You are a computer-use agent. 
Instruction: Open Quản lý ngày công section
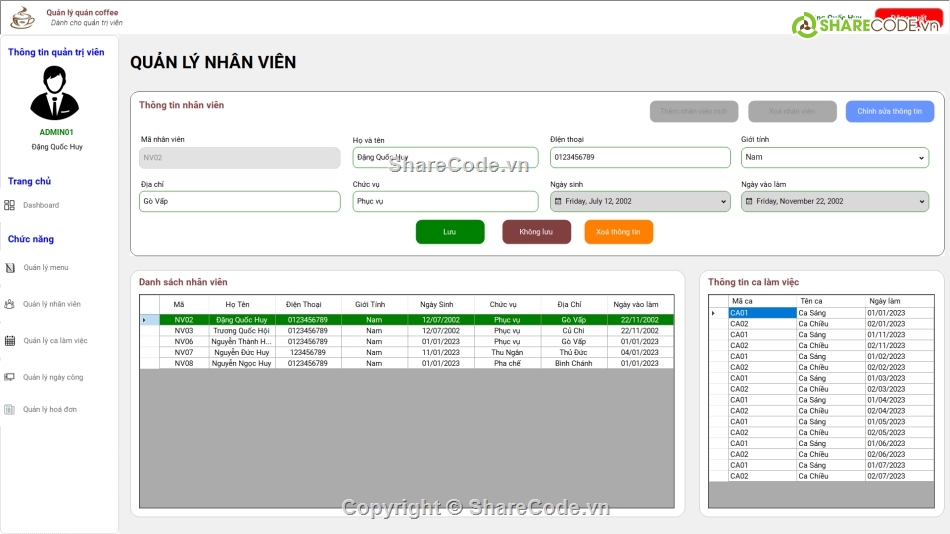(x=53, y=377)
